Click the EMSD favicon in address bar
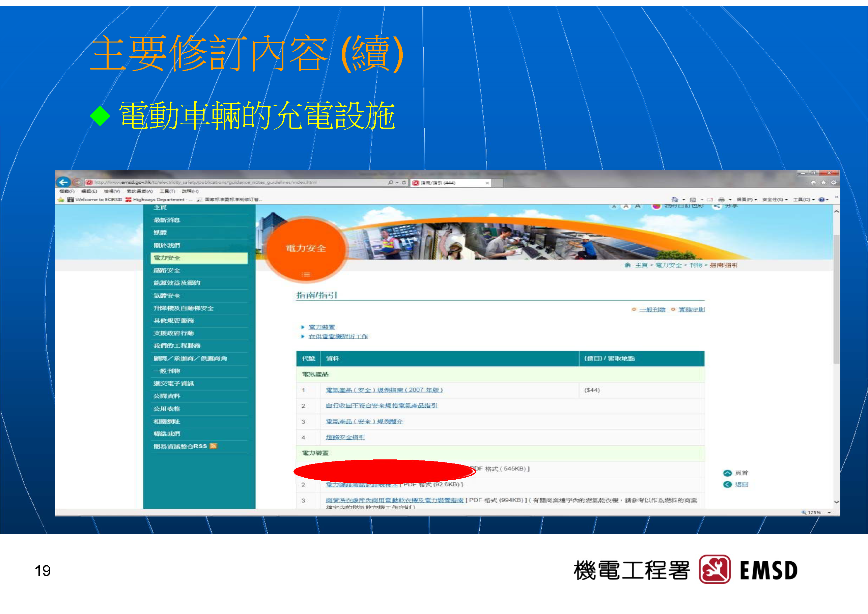 click(89, 182)
